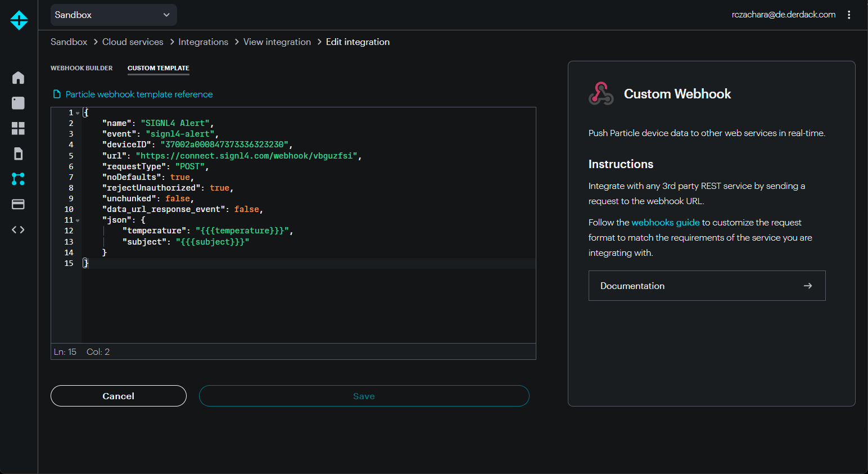This screenshot has width=868, height=474.
Task: Click the Save button
Action: [364, 396]
